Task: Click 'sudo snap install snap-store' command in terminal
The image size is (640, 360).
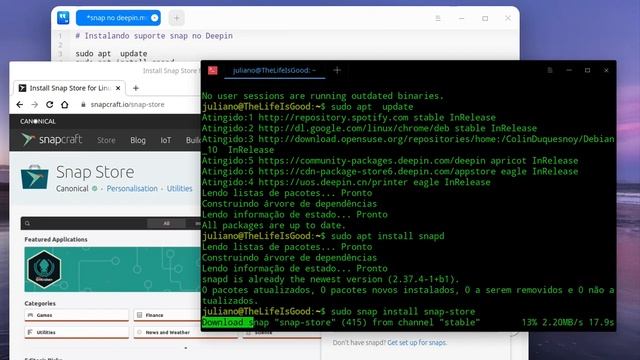Action: [403, 311]
